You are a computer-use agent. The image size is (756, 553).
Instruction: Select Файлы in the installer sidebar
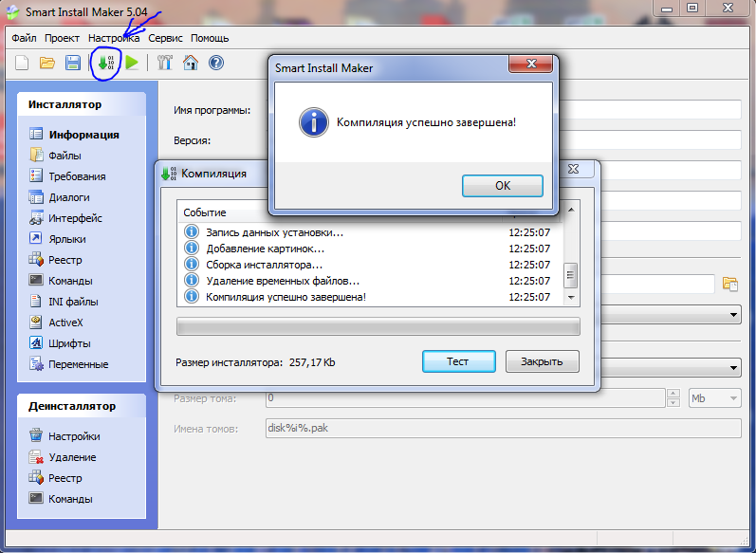65,156
